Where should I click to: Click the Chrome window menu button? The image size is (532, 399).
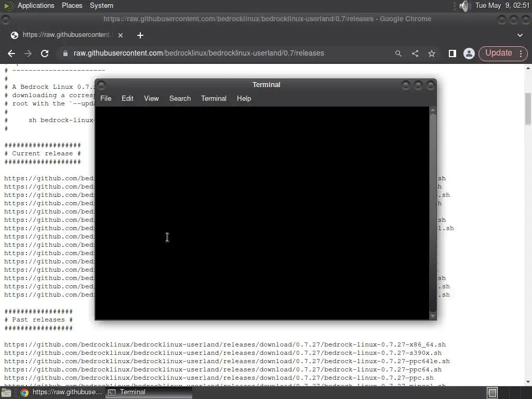click(5, 19)
